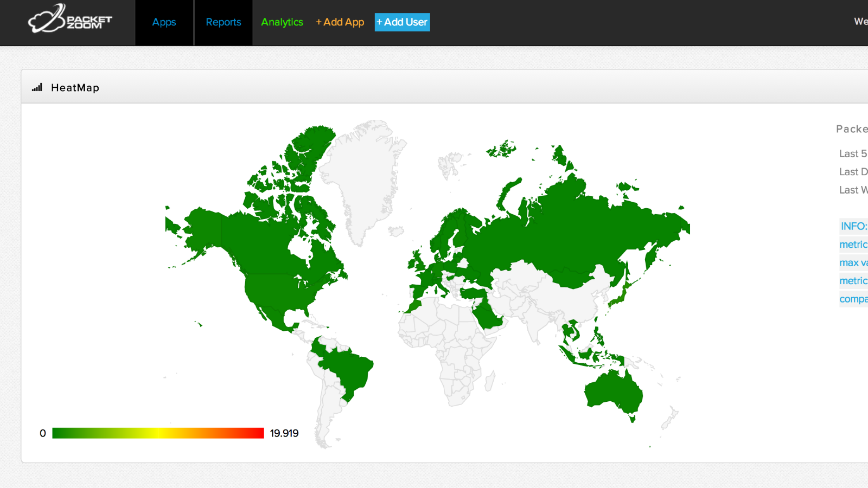Select the 'Last 5' time range option
Image resolution: width=868 pixels, height=488 pixels.
coord(853,154)
